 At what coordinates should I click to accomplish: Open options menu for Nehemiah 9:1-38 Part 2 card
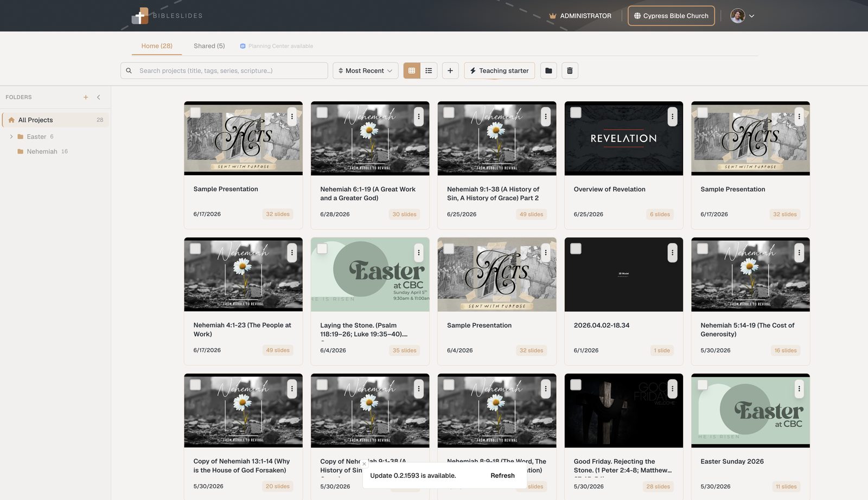pyautogui.click(x=546, y=117)
